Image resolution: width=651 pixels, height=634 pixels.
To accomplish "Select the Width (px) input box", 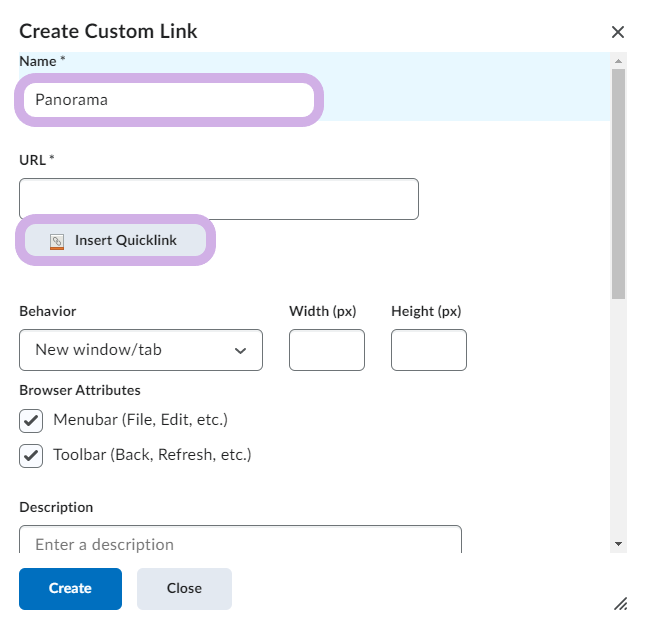I will 326,350.
